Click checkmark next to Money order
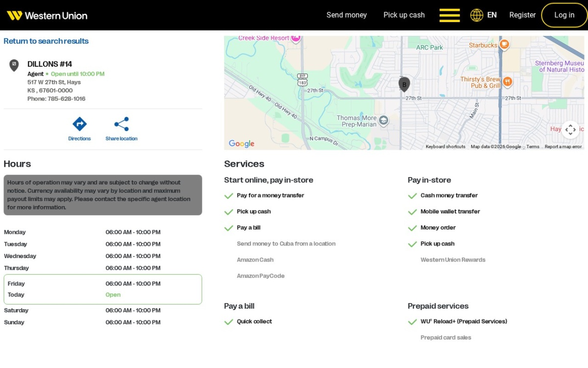588x368 pixels. pos(412,228)
